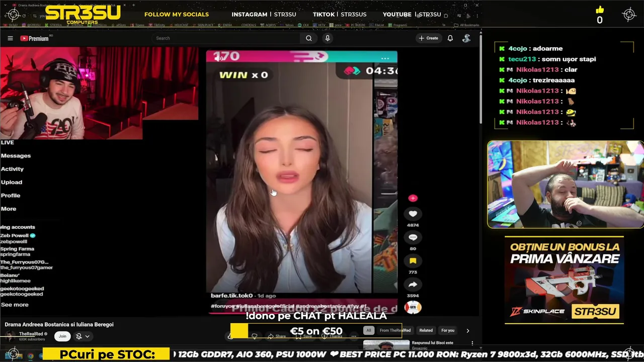This screenshot has width=644, height=362.
Task: Reload the page in browser toolbar
Action: [23, 16]
